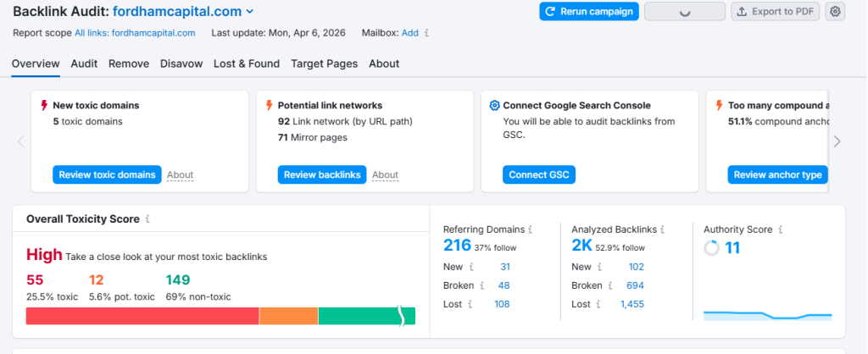Click 71 Mirror pages text

coord(313,137)
